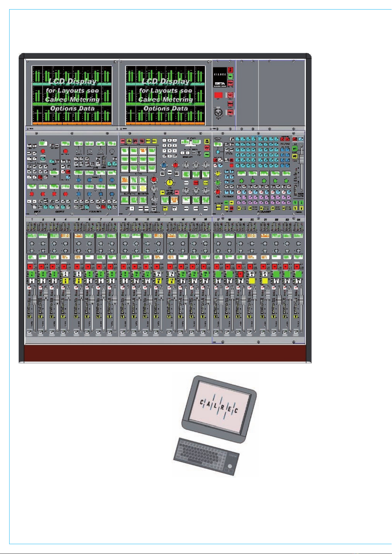
Task: Tap the Calrec touchscreen monitor
Action: click(x=219, y=410)
